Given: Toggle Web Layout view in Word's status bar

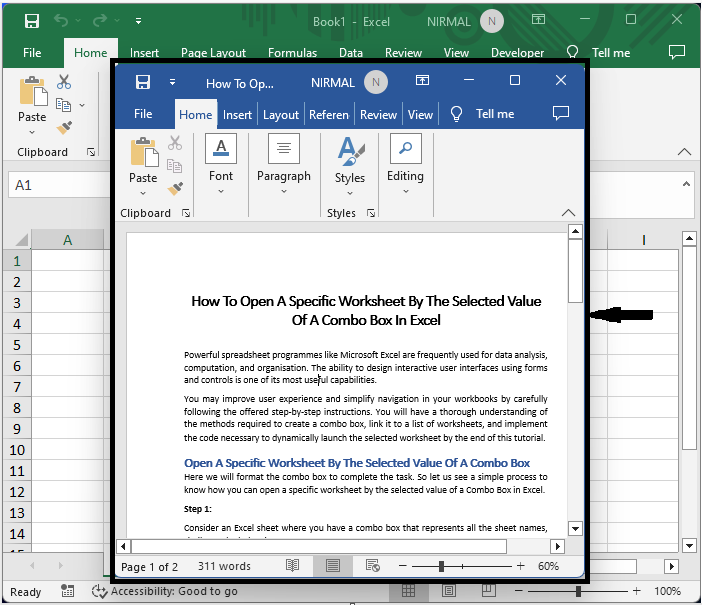Looking at the screenshot, I should [x=372, y=566].
